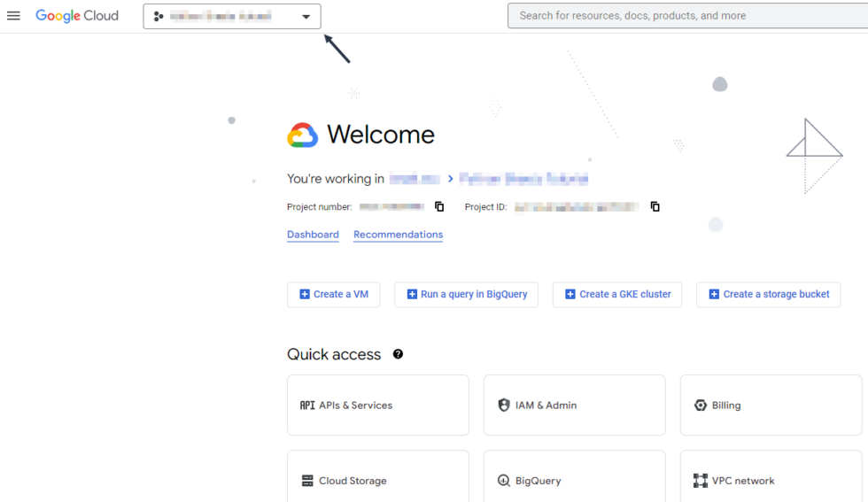Click the Google Cloud logo

77,16
